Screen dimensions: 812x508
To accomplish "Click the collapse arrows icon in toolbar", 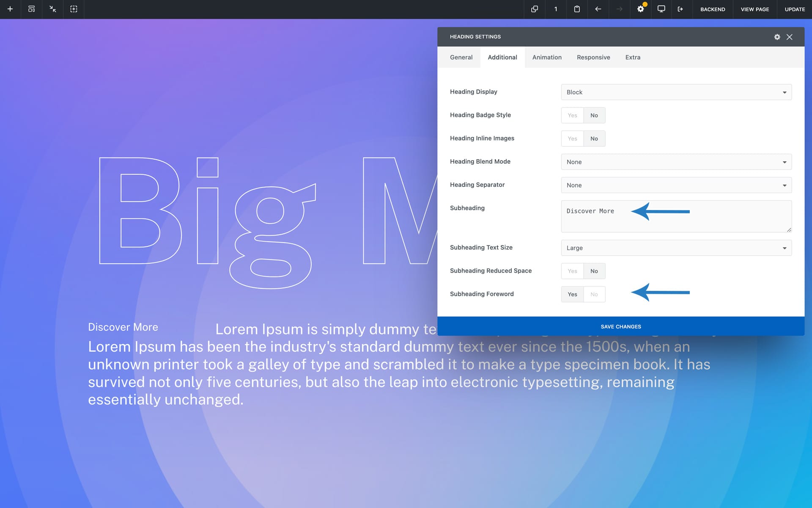I will click(x=52, y=9).
